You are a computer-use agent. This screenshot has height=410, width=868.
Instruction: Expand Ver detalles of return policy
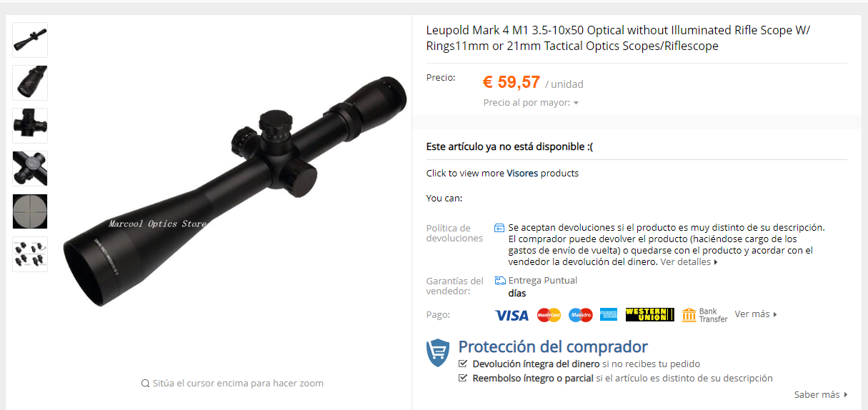[x=689, y=262]
